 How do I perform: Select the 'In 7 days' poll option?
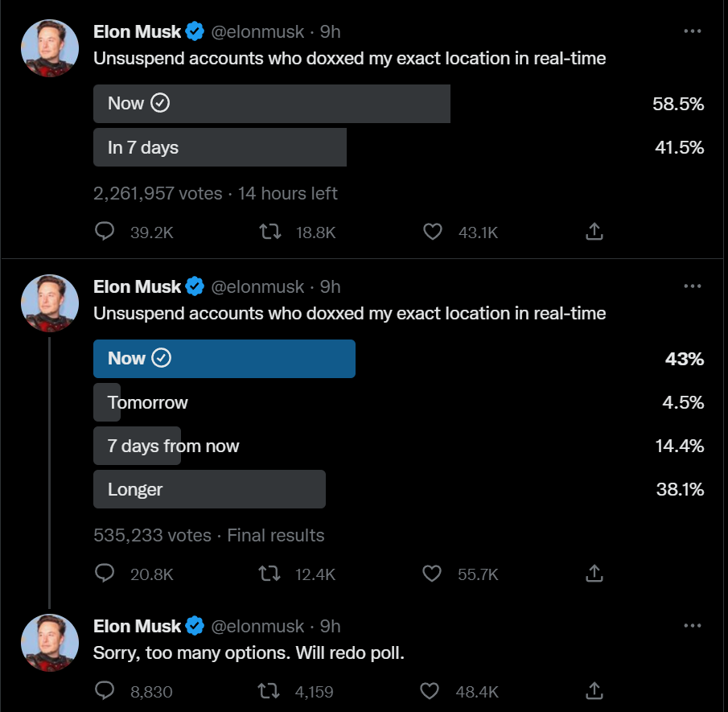click(x=220, y=147)
